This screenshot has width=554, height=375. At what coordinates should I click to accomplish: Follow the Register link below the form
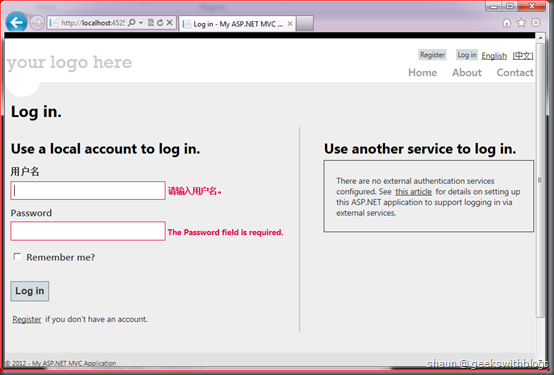(27, 319)
